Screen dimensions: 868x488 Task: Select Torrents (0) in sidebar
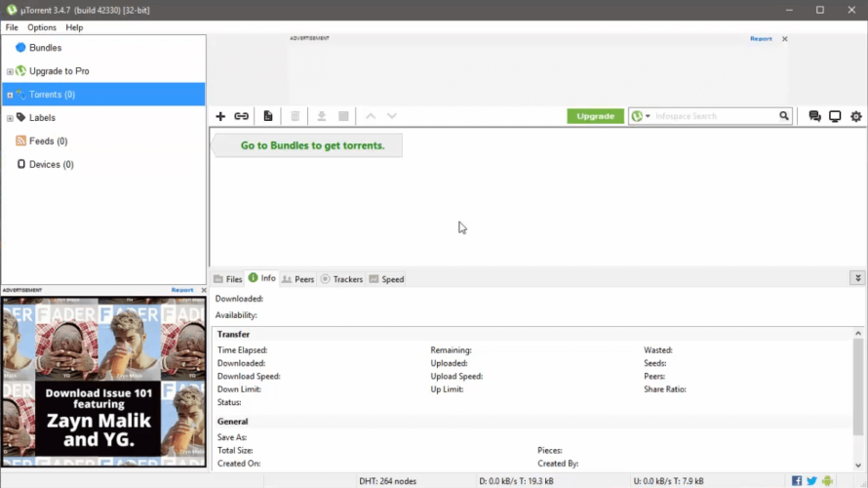103,94
